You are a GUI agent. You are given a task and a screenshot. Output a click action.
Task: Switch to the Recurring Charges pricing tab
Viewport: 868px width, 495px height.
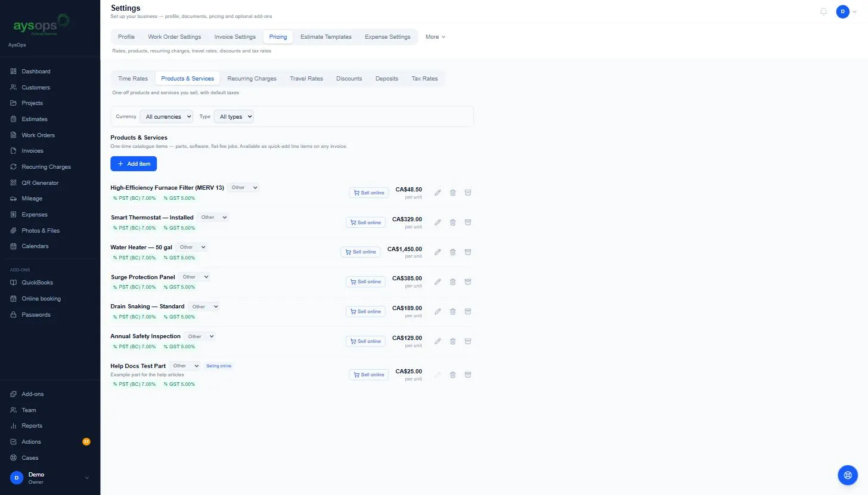coord(252,79)
